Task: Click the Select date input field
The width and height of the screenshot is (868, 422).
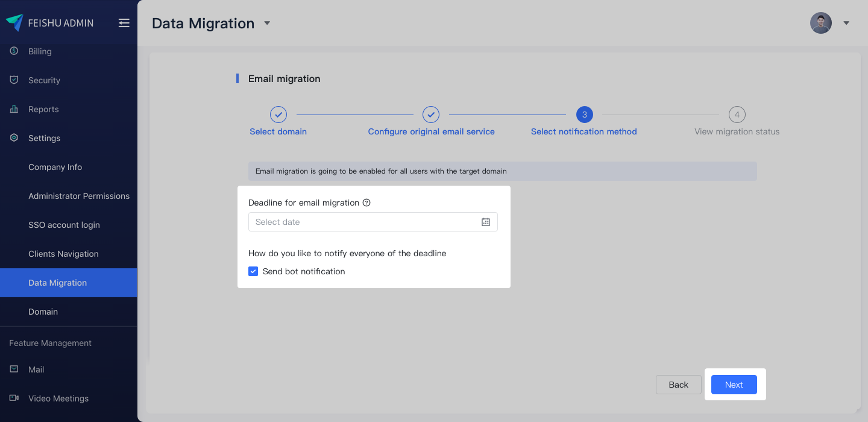Action: coord(373,222)
